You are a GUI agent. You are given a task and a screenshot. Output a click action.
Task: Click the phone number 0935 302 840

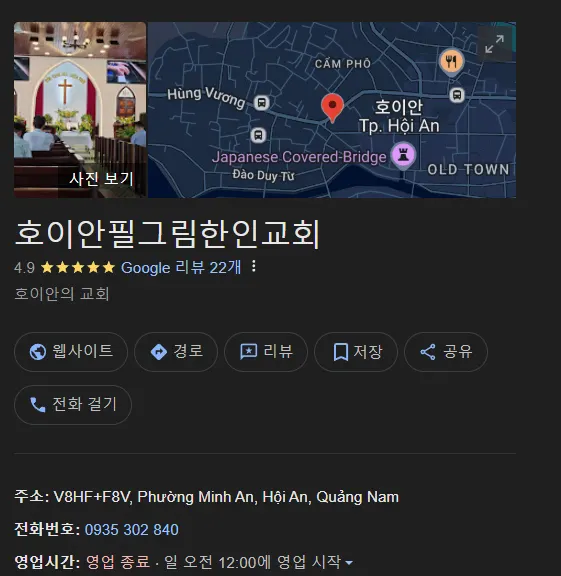[x=132, y=530]
